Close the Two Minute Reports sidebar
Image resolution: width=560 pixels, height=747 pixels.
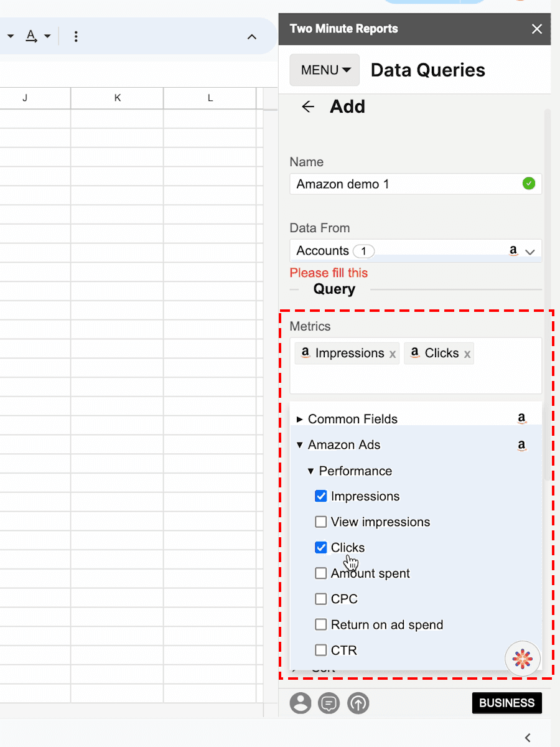click(x=537, y=29)
